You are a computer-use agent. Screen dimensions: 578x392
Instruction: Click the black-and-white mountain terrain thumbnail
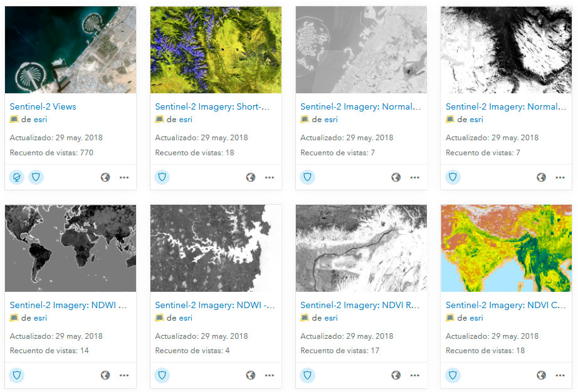(506, 49)
